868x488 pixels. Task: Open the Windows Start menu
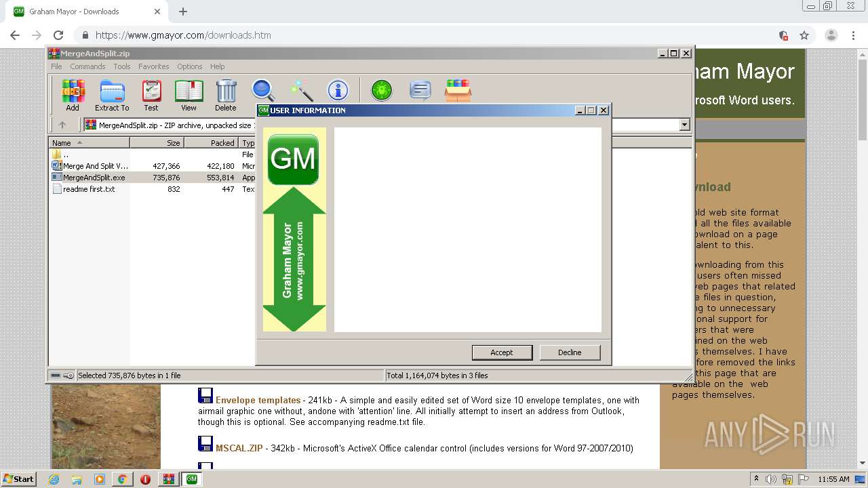tap(18, 479)
